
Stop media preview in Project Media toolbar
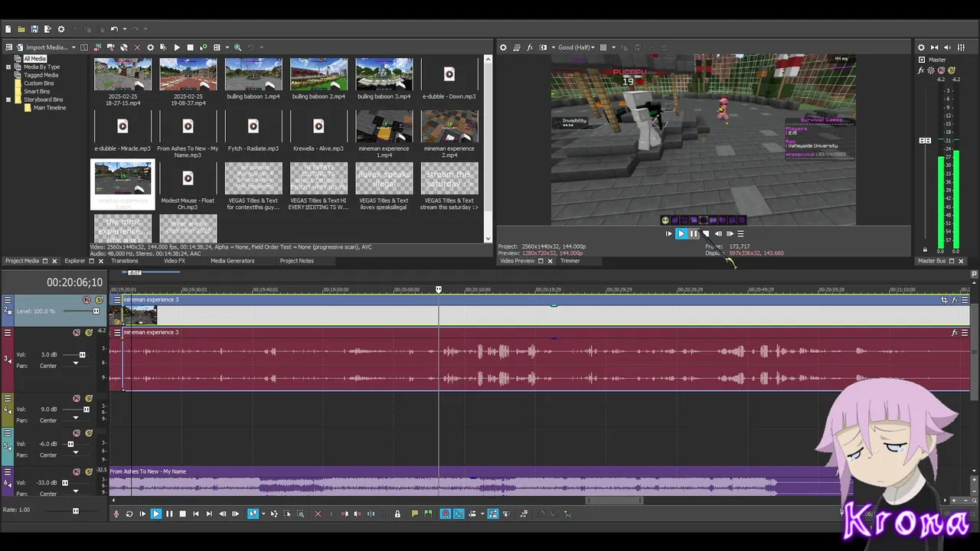[190, 47]
